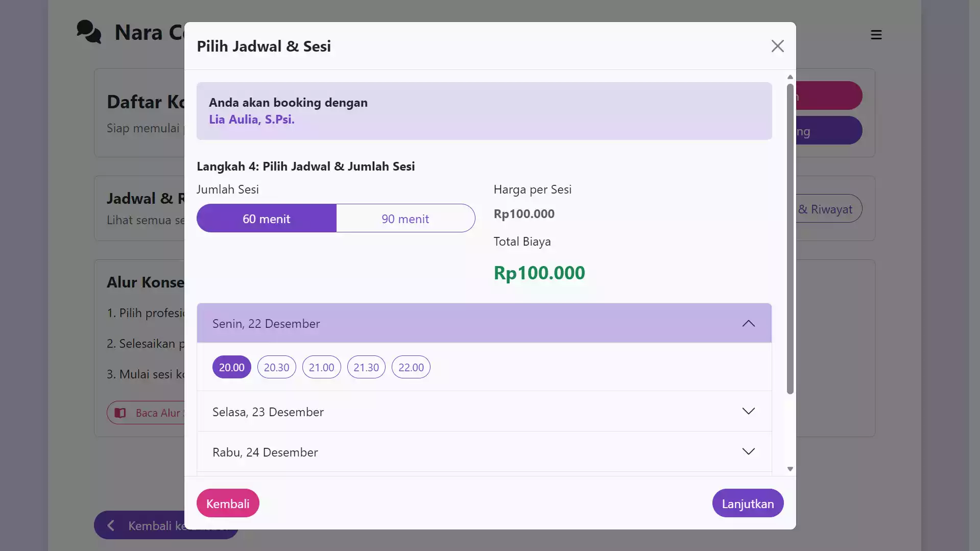
Task: Click the modal's vertical scrollbar thumb
Action: [790, 240]
